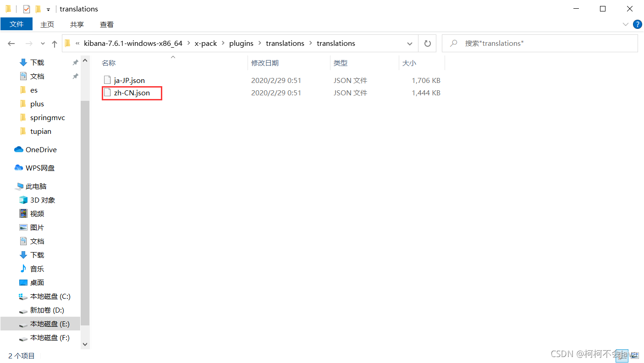Sort by the 修改日期 column header

tap(289, 63)
